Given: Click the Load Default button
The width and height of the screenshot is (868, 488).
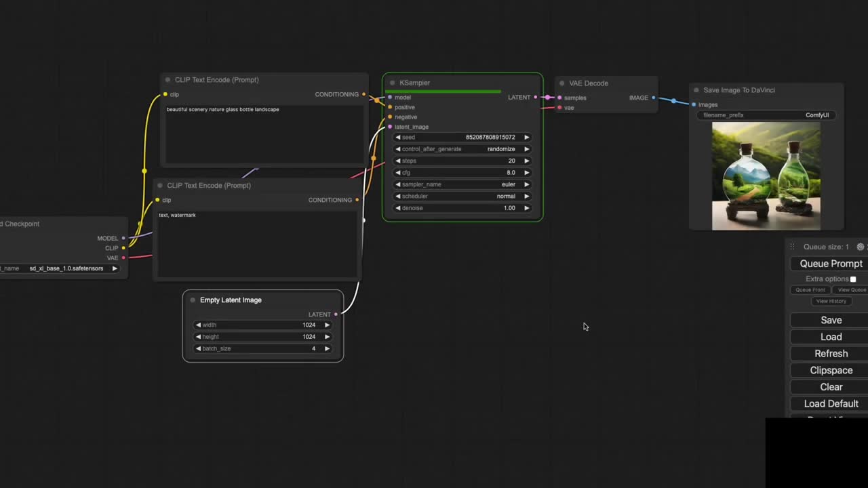Looking at the screenshot, I should [831, 403].
